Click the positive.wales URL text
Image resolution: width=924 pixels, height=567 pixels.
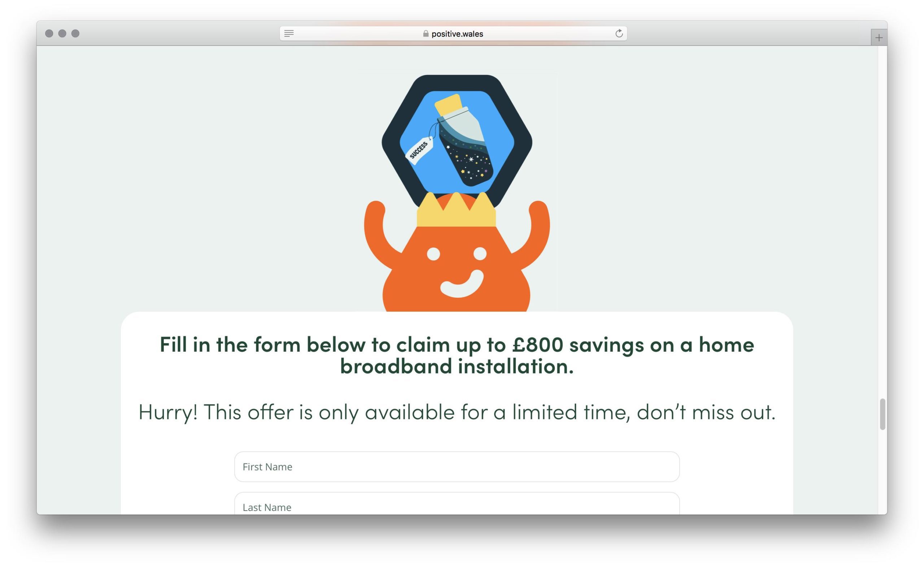pyautogui.click(x=457, y=34)
